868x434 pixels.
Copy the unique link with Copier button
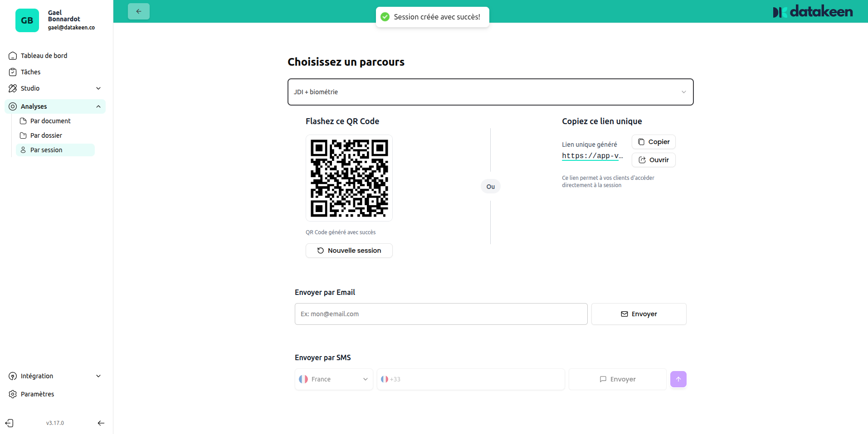pos(653,141)
